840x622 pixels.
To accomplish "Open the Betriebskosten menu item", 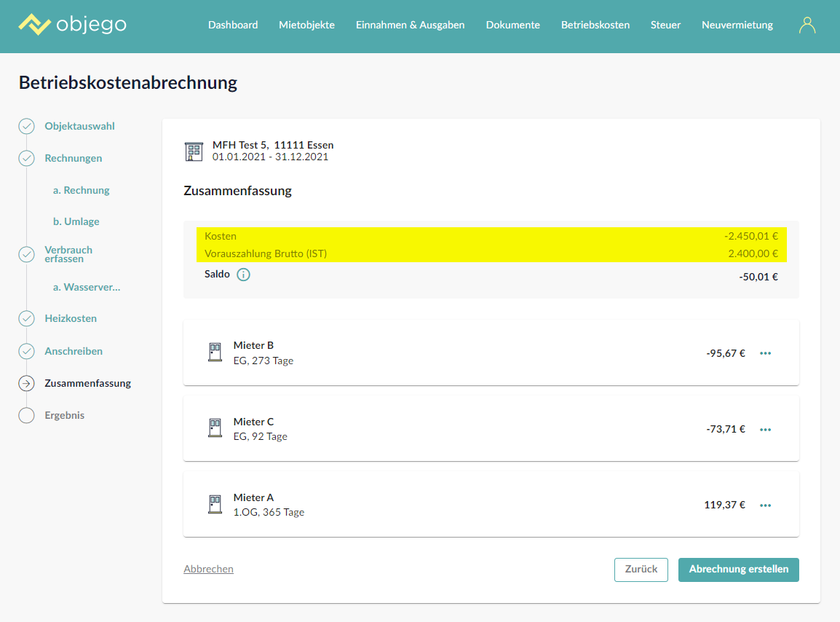I will [595, 25].
